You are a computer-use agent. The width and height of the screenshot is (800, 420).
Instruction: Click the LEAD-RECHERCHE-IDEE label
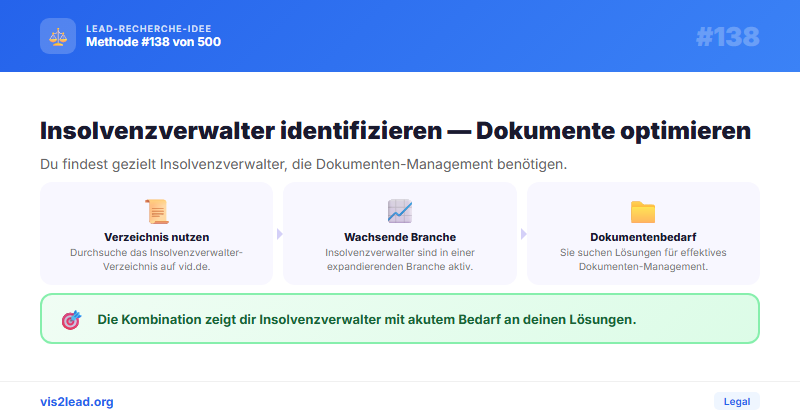tap(148, 29)
